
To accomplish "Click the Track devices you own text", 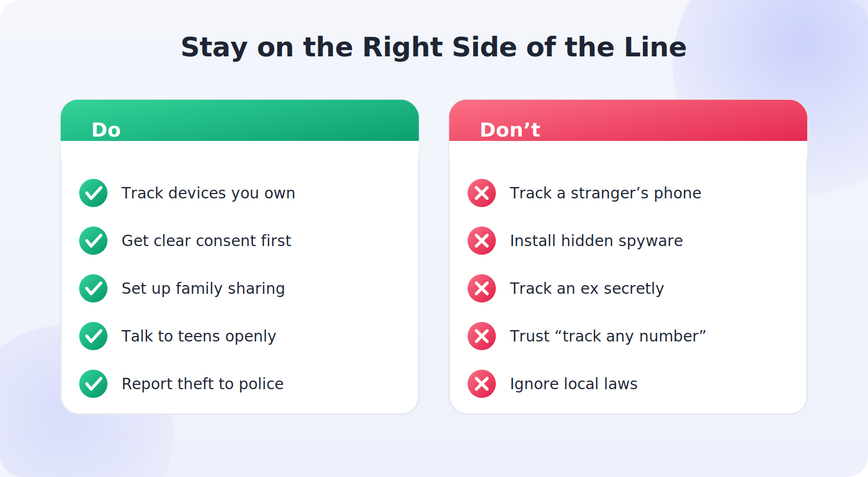I will coord(208,193).
